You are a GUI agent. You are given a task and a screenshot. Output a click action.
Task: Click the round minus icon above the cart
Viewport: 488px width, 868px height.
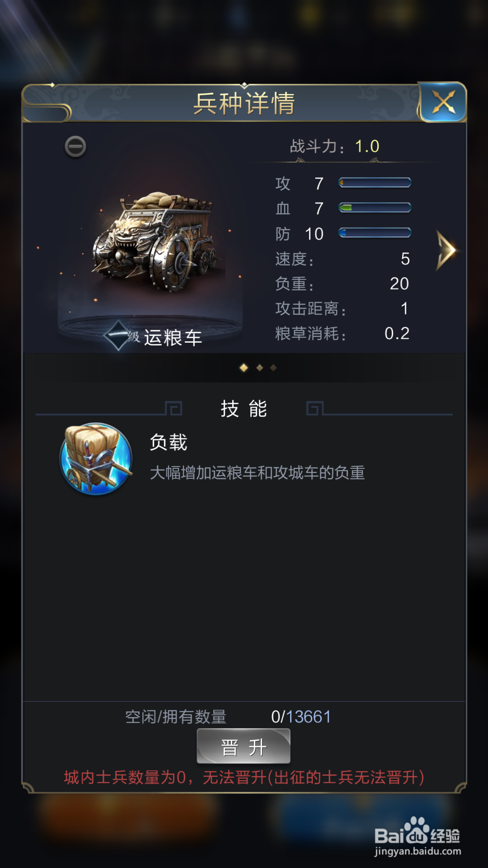(76, 146)
